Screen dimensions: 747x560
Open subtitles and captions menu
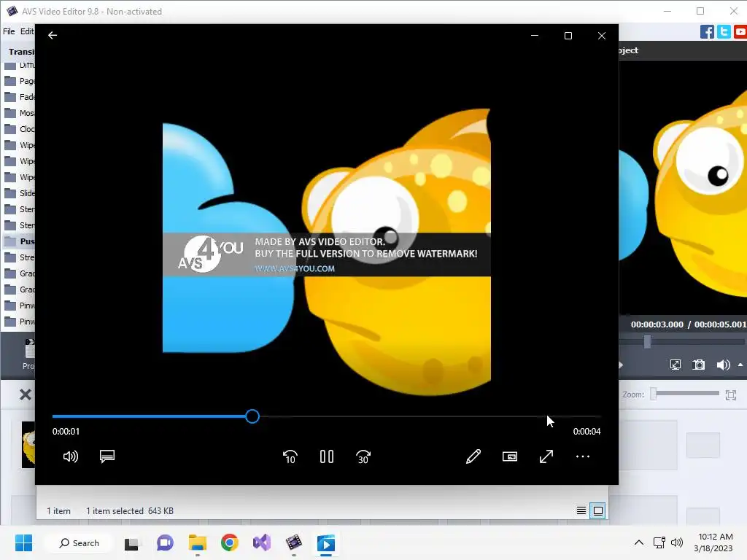(107, 456)
